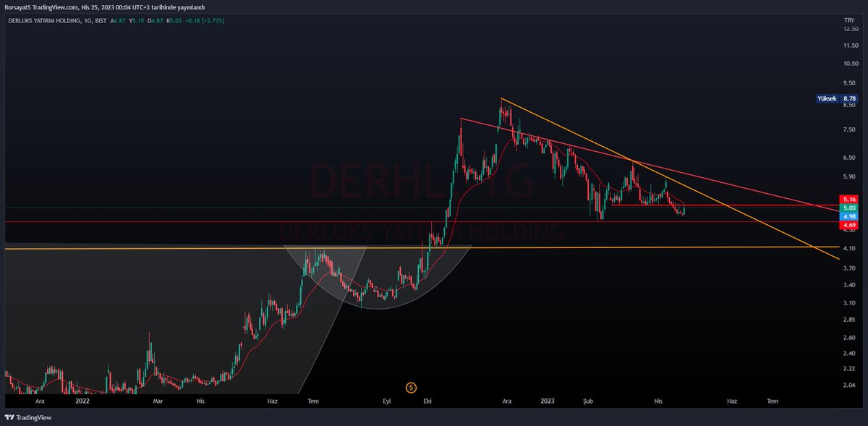Click the Mar month label on time axis
Viewport: 868px width, 426px height.
coord(158,400)
